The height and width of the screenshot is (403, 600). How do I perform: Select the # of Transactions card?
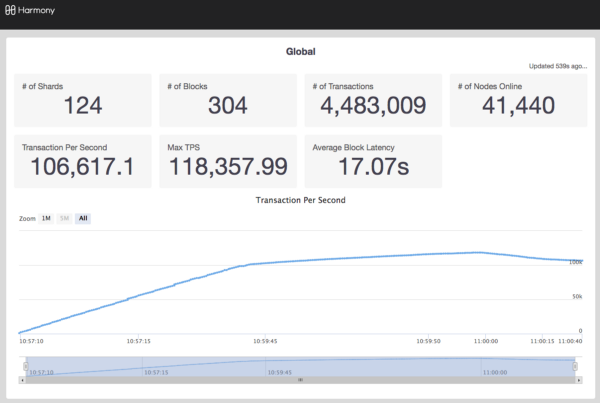click(372, 99)
